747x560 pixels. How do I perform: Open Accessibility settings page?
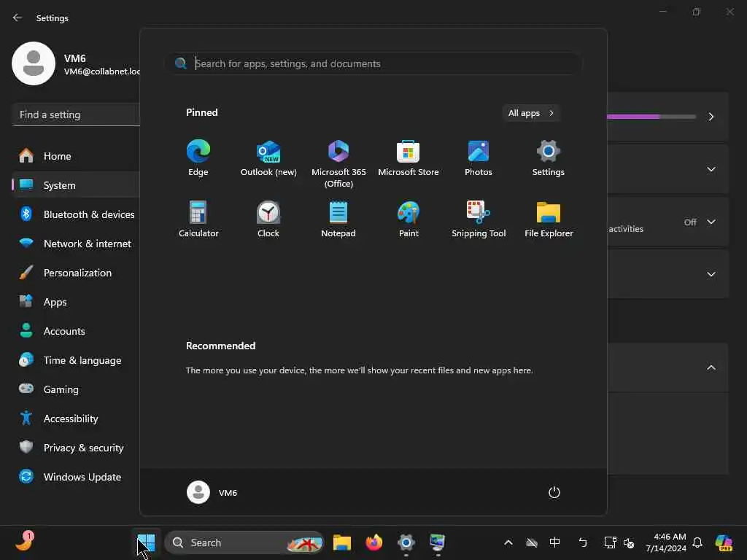pyautogui.click(x=76, y=419)
